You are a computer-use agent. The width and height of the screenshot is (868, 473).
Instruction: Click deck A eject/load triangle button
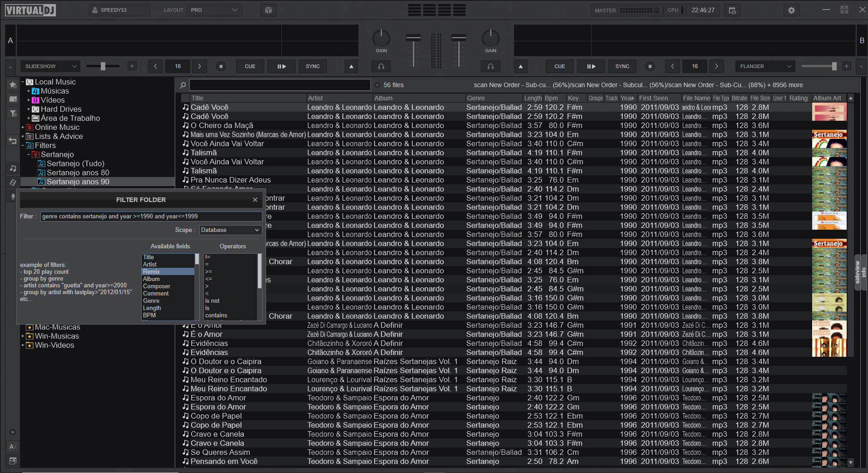(351, 66)
